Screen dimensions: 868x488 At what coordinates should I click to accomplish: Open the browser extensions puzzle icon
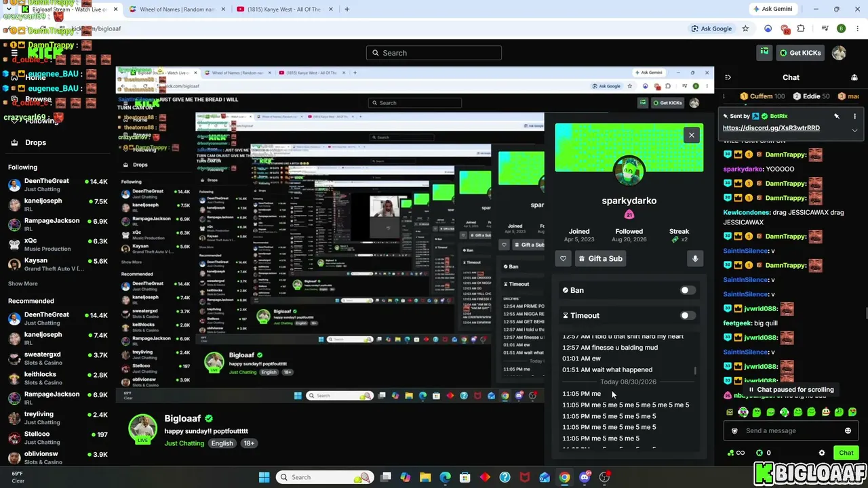[801, 28]
